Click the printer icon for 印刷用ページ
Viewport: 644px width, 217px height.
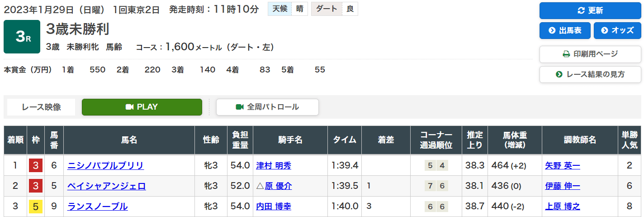click(566, 54)
